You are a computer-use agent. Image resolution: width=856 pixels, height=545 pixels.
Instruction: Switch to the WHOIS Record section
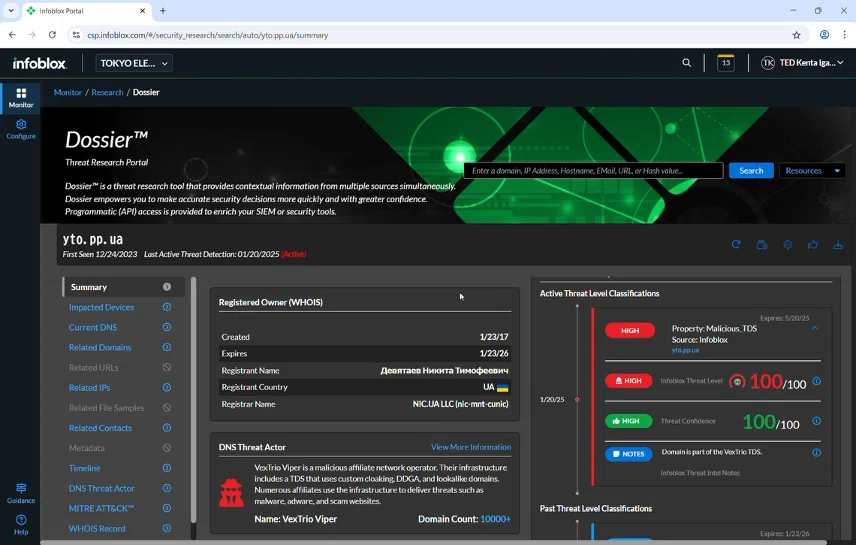(x=97, y=529)
